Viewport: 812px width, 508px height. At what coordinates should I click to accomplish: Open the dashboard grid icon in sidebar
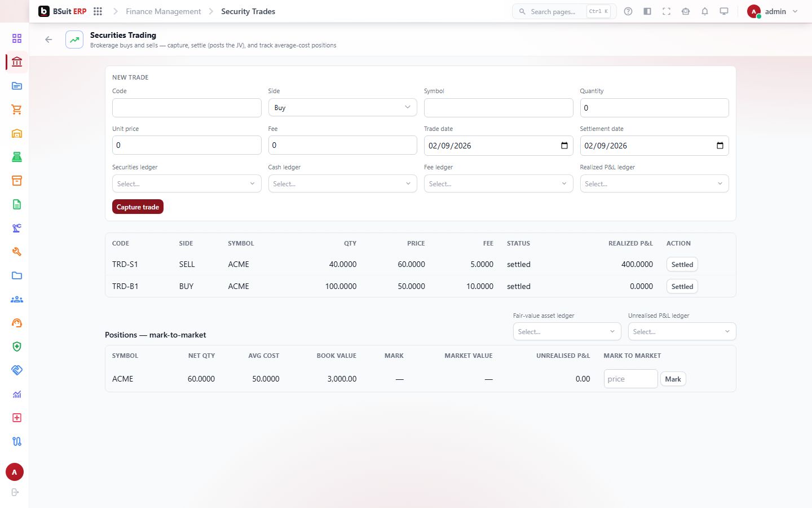[17, 38]
